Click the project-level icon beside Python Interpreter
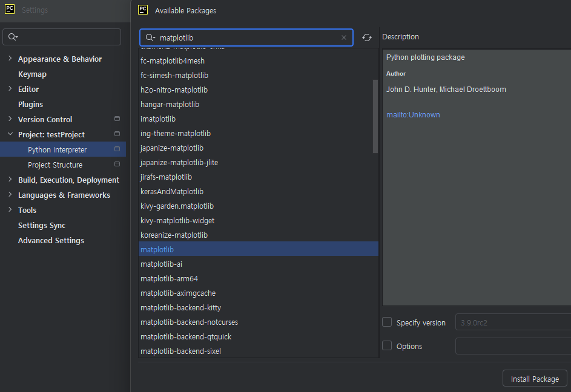571x392 pixels. [x=117, y=149]
